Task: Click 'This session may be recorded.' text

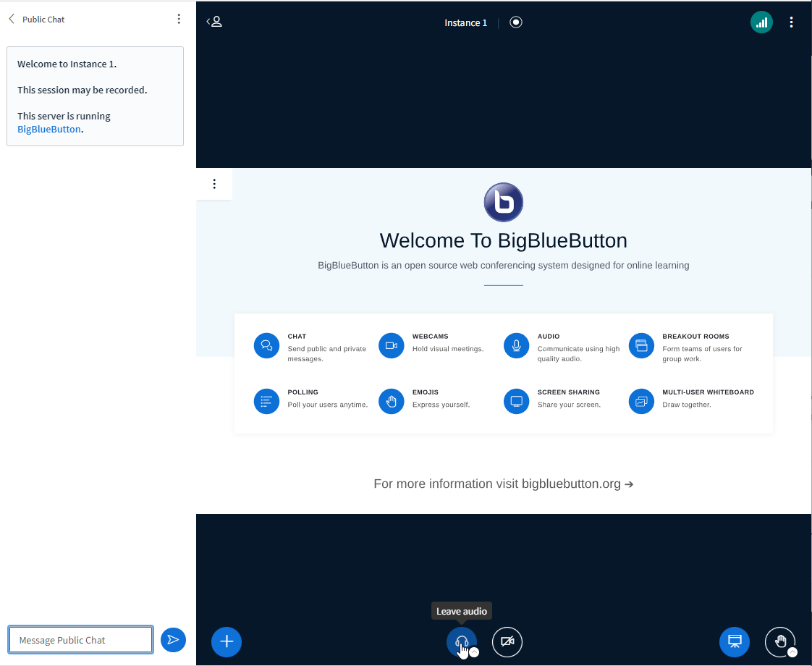Action: tap(83, 90)
